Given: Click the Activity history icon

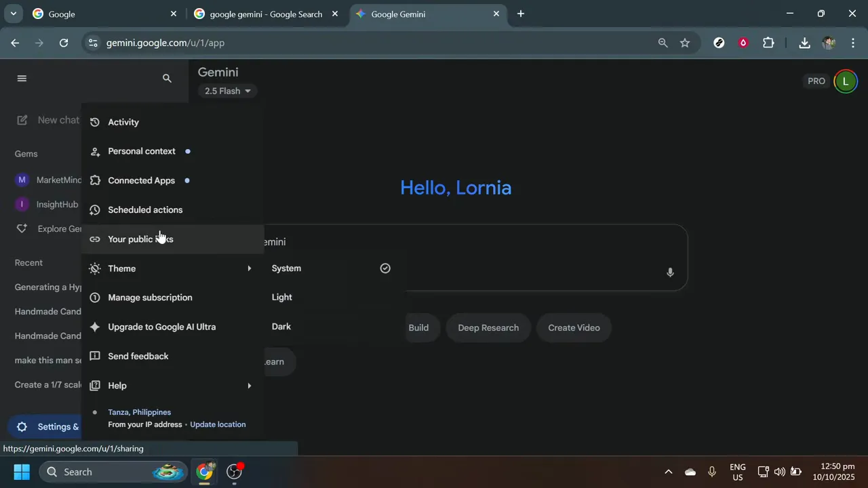Looking at the screenshot, I should [x=95, y=122].
